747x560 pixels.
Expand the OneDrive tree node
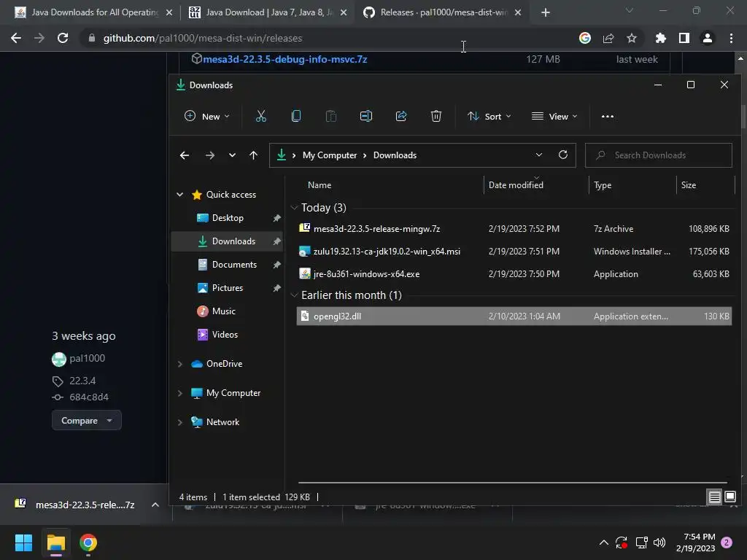tap(179, 364)
